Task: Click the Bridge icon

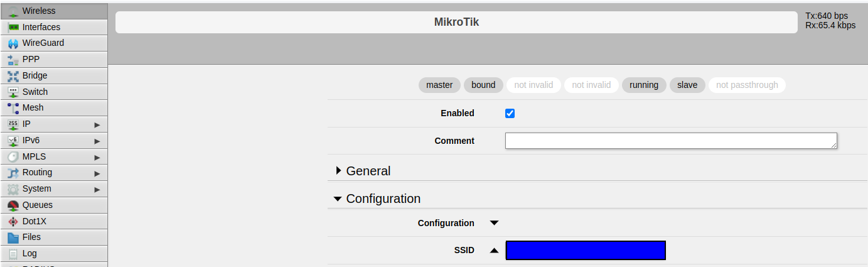Action: (13, 76)
